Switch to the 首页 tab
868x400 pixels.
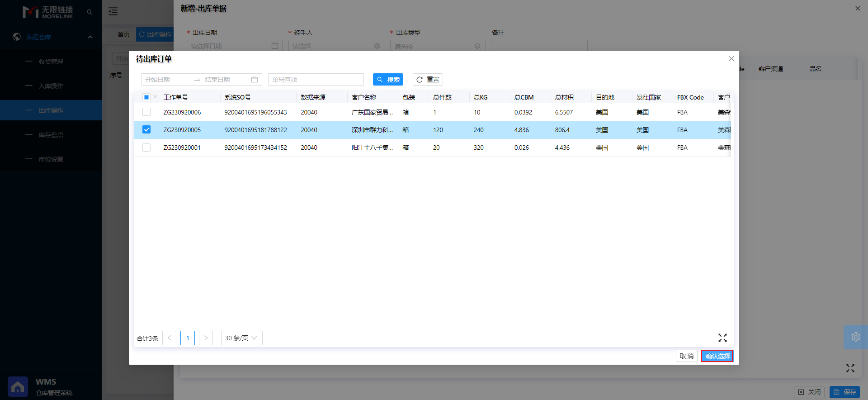123,34
